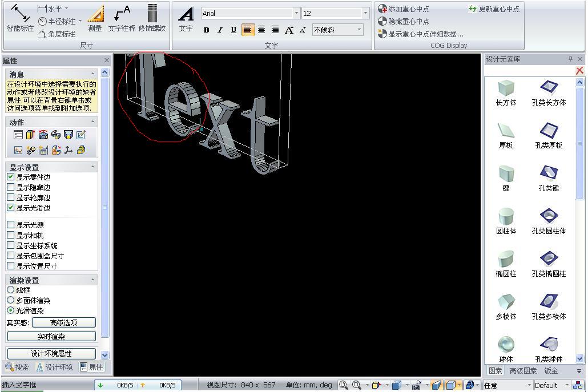This screenshot has height=392, width=588.
Task: Enable 显示相机 checkbox
Action: point(10,235)
